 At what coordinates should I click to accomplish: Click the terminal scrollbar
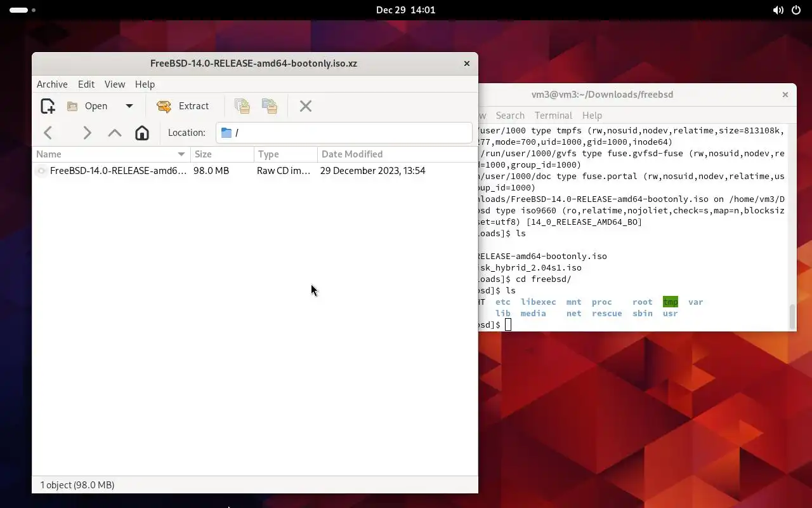point(792,316)
